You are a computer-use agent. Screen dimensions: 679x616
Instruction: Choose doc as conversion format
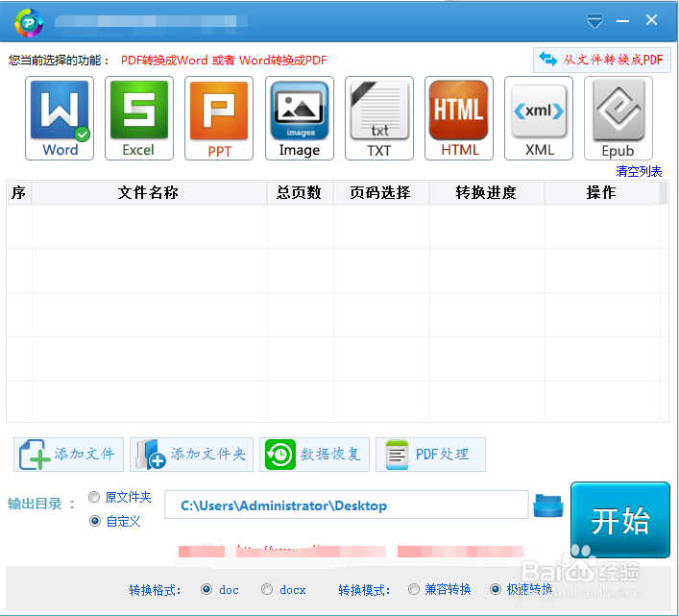click(220, 590)
